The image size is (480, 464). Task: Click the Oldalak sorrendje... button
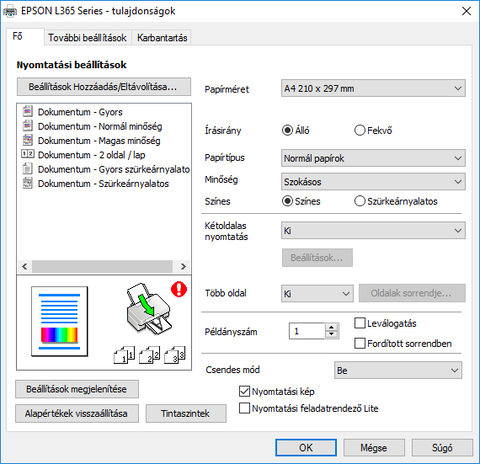(x=412, y=293)
